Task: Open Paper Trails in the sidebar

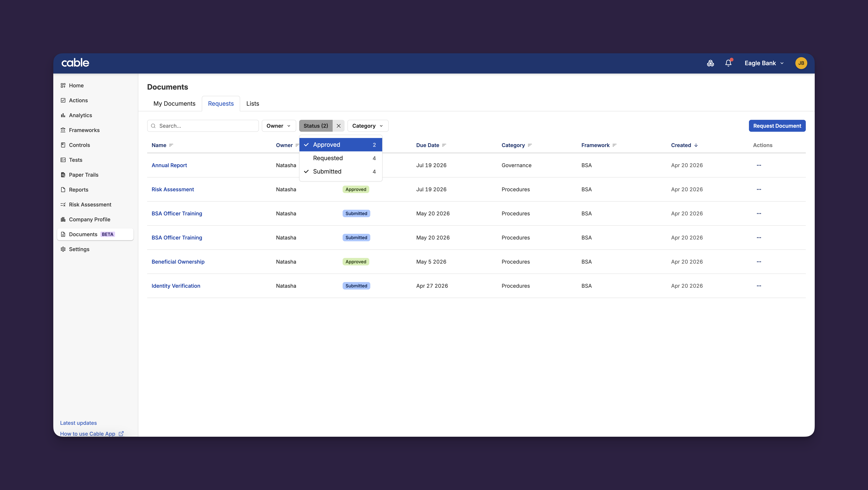Action: pos(95,175)
